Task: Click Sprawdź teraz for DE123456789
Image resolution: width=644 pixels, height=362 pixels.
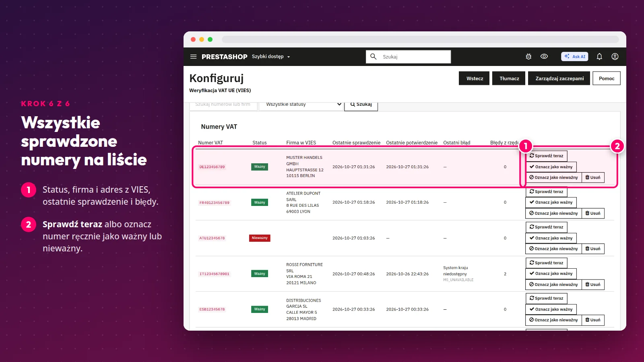Action: 547,156
